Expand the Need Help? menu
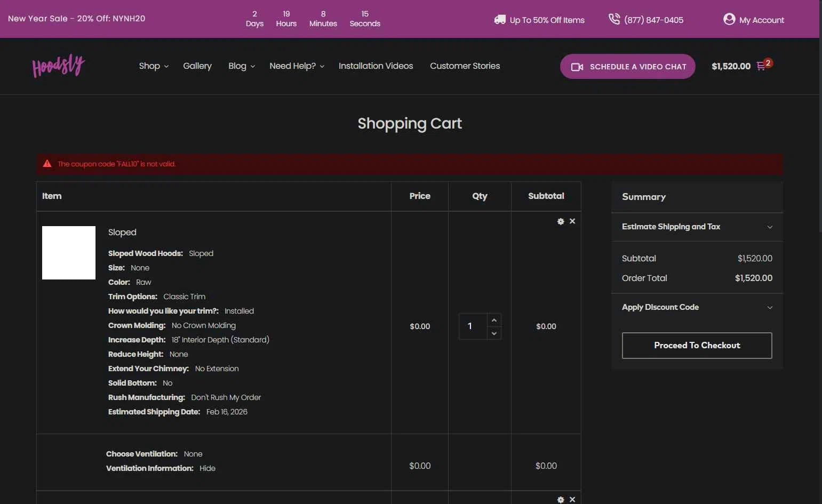This screenshot has height=504, width=822. coord(297,66)
